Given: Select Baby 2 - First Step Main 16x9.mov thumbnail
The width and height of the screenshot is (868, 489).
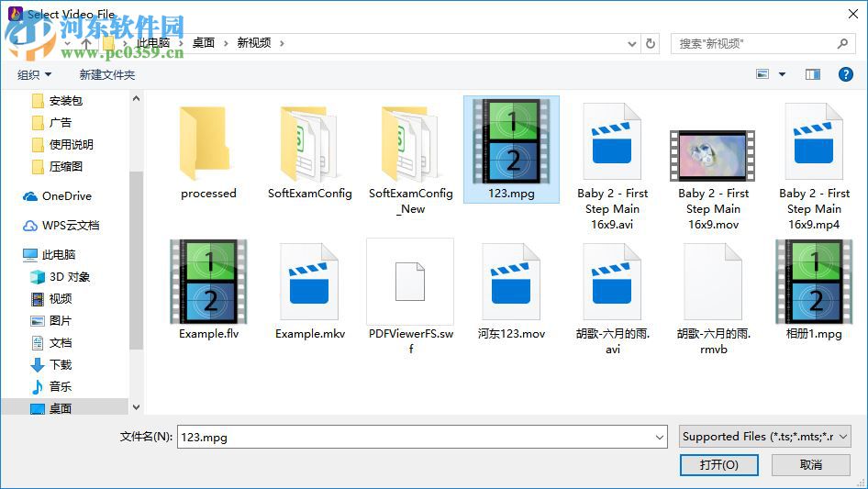Looking at the screenshot, I should coord(712,156).
